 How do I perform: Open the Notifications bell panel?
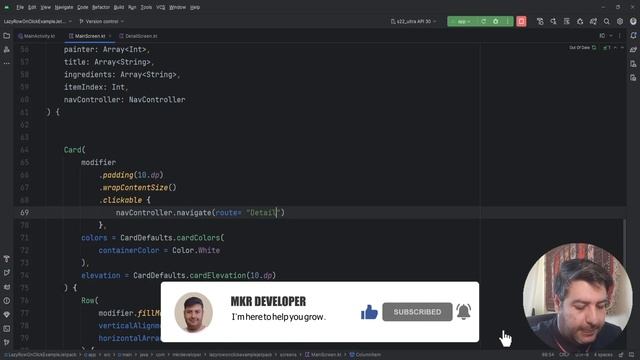click(633, 36)
